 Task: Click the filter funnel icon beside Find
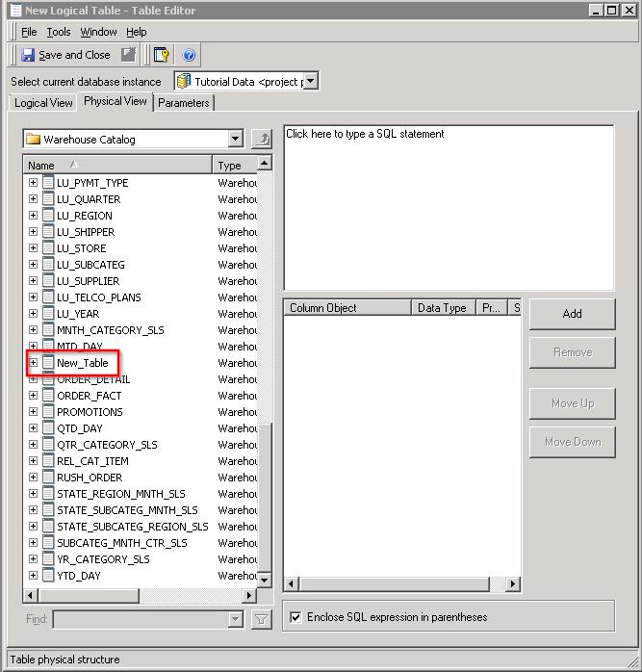click(261, 619)
